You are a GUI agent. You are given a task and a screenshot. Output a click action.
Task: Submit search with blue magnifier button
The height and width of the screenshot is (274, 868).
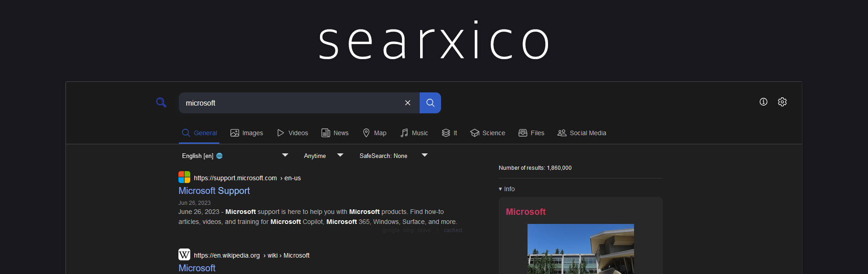pyautogui.click(x=430, y=103)
